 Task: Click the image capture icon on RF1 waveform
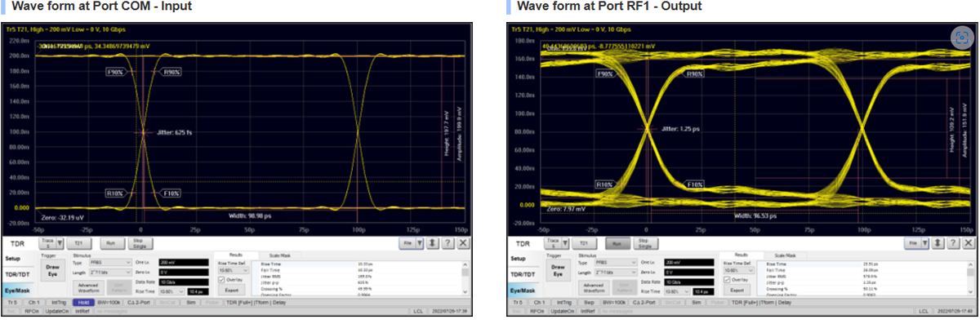(960, 38)
